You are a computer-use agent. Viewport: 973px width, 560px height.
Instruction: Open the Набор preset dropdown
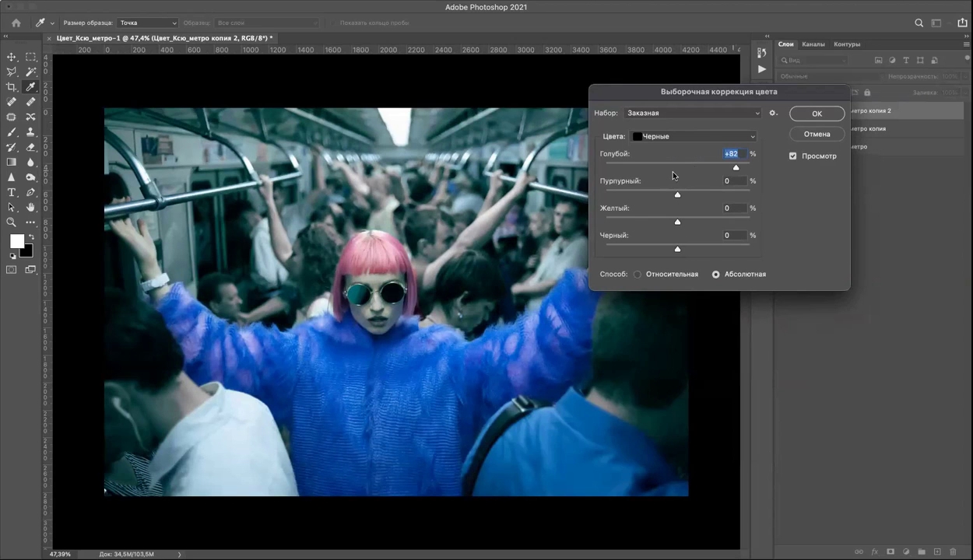point(693,114)
